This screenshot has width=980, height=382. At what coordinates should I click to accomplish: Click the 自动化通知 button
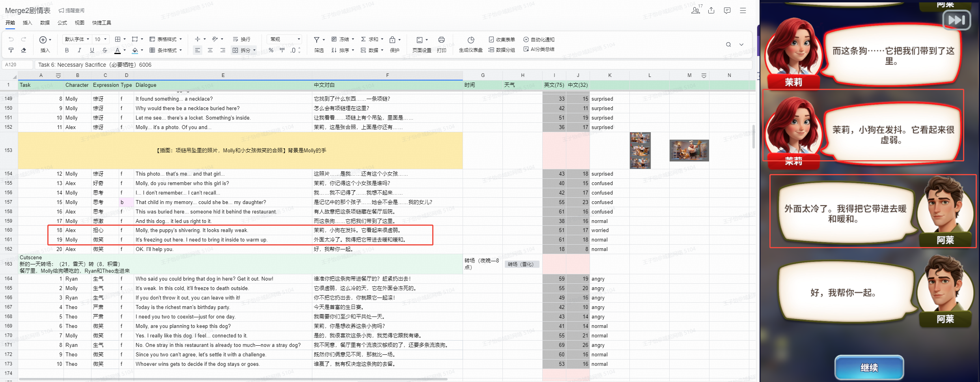pos(539,39)
